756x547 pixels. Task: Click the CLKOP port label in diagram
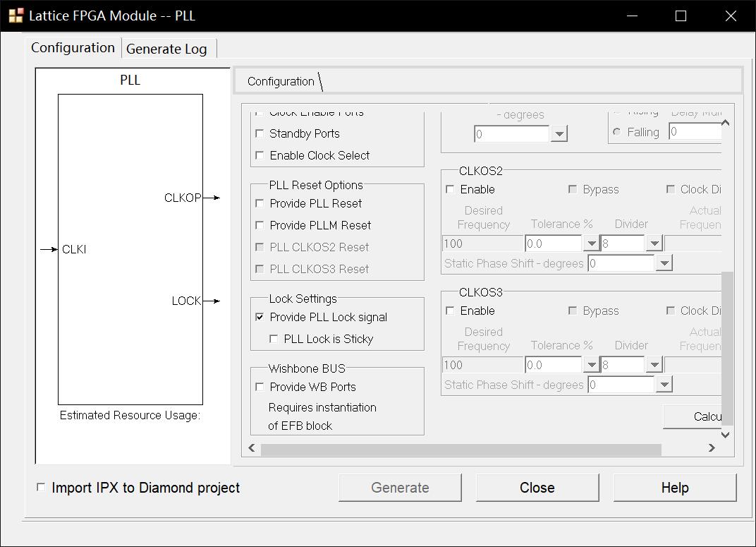[182, 198]
